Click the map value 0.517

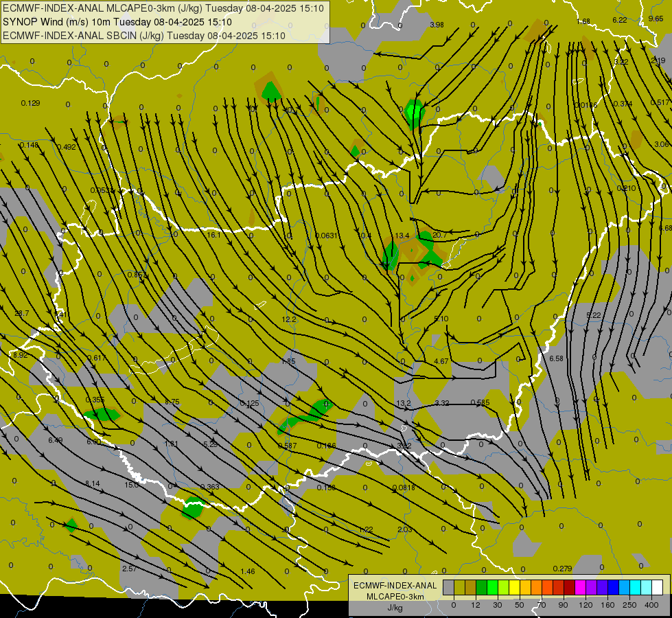click(660, 102)
